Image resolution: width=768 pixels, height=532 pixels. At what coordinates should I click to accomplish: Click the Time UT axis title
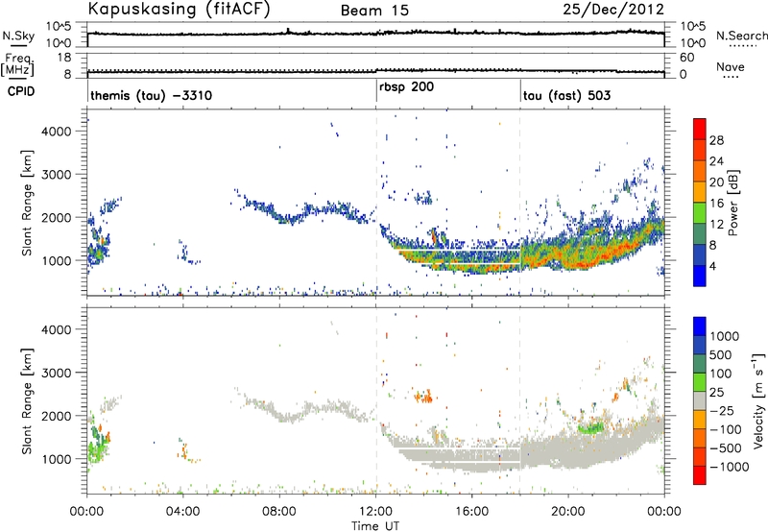click(x=375, y=526)
